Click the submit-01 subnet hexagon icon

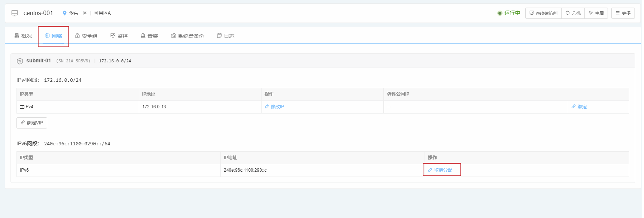pos(20,61)
